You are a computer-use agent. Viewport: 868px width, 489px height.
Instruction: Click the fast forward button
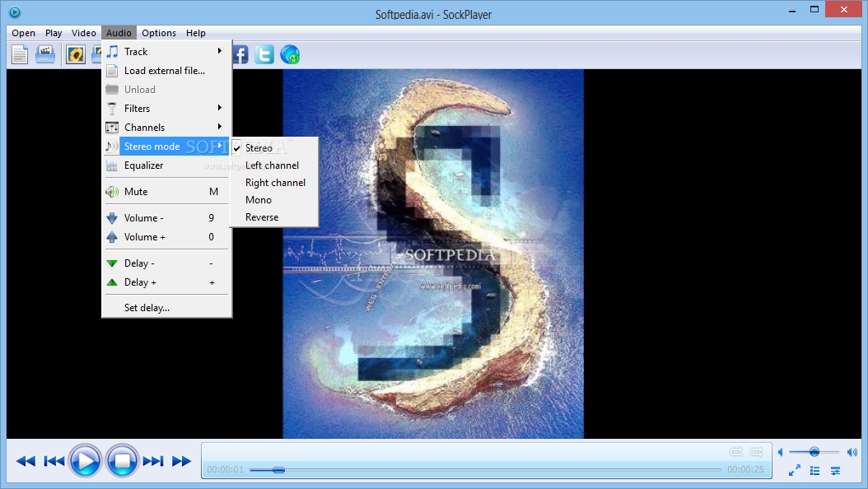point(181,461)
